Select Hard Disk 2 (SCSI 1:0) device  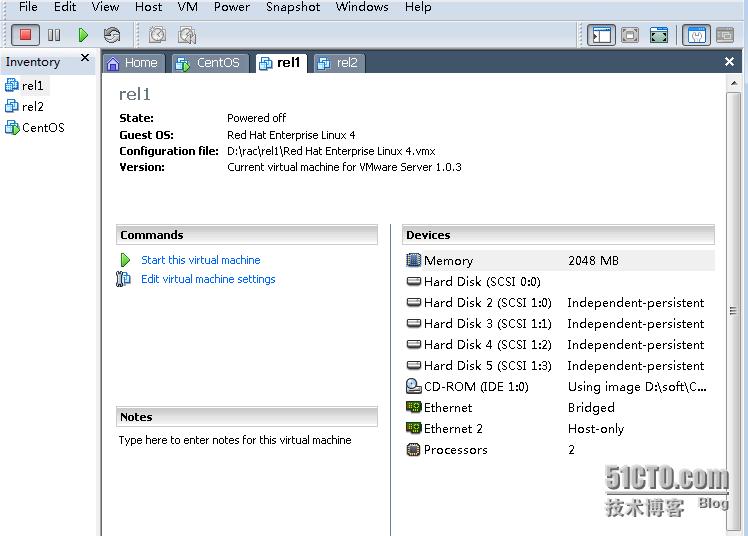point(559,302)
